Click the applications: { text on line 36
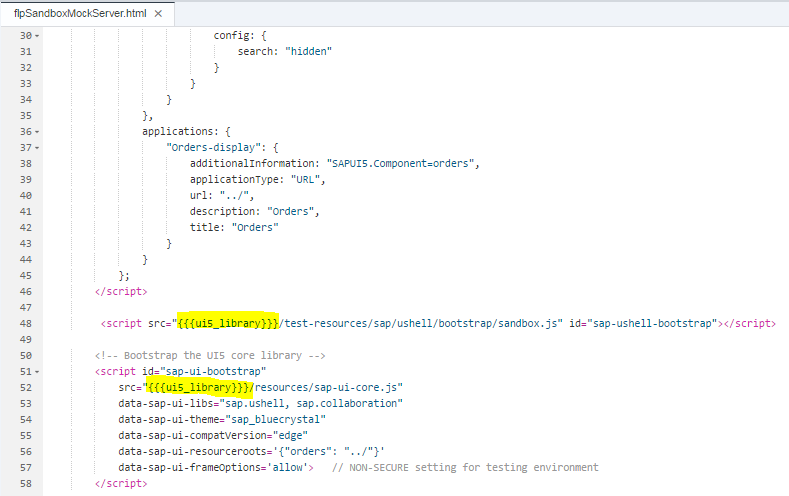789x496 pixels. pos(186,131)
